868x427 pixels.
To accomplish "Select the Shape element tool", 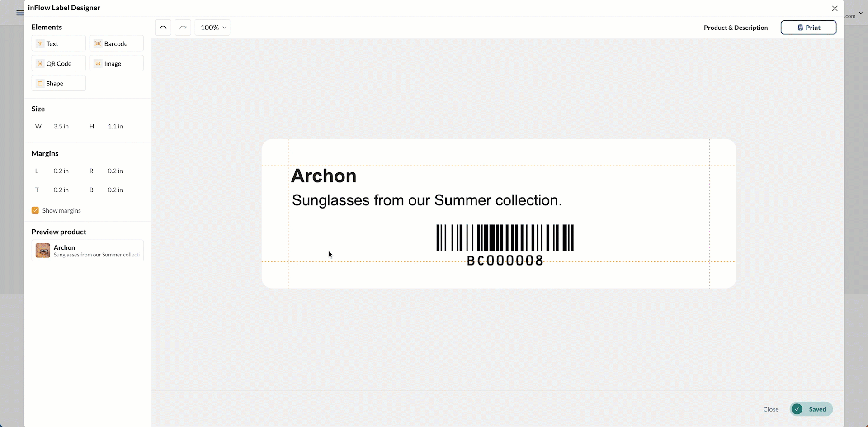I will pos(58,83).
